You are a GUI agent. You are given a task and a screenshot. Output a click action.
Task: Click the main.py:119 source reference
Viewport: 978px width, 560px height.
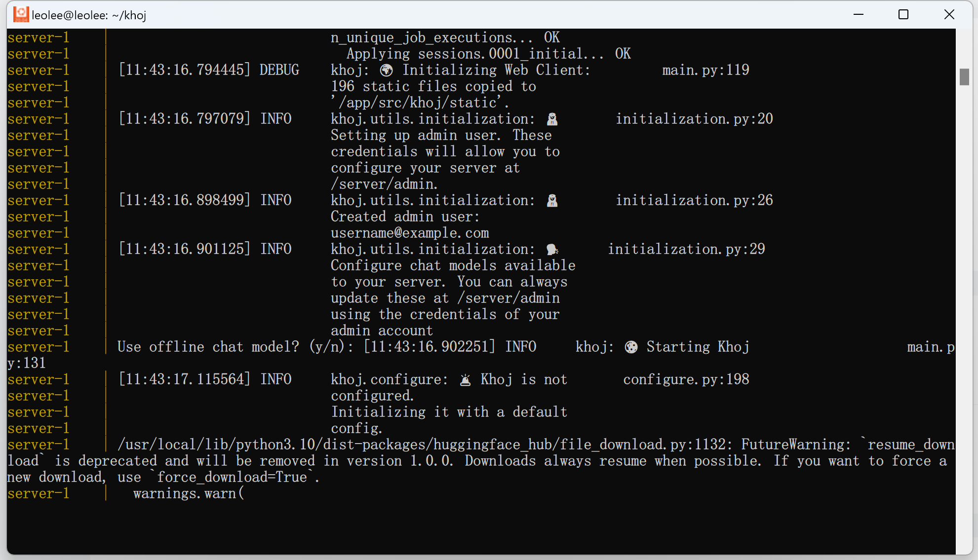(705, 70)
